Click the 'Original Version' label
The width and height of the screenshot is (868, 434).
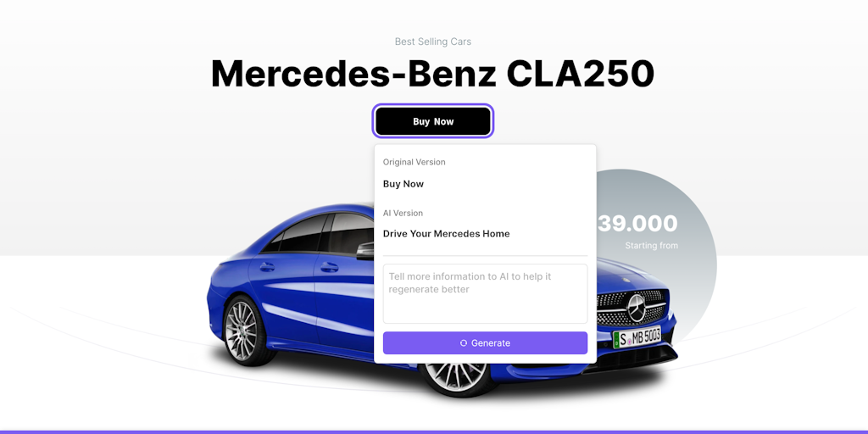point(414,162)
